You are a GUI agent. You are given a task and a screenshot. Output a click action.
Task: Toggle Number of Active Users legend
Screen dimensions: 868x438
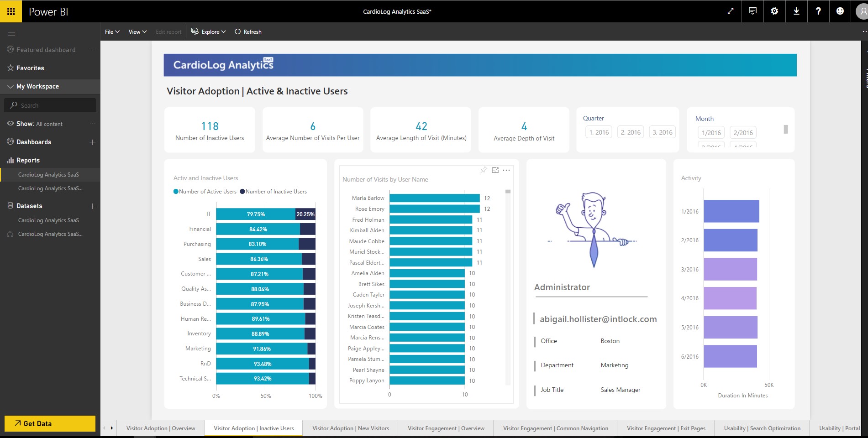point(205,192)
